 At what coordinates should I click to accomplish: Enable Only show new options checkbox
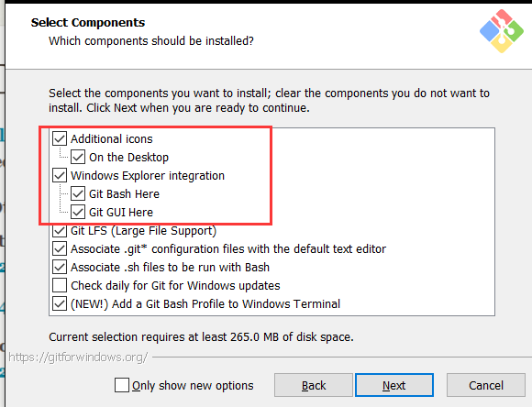point(122,385)
